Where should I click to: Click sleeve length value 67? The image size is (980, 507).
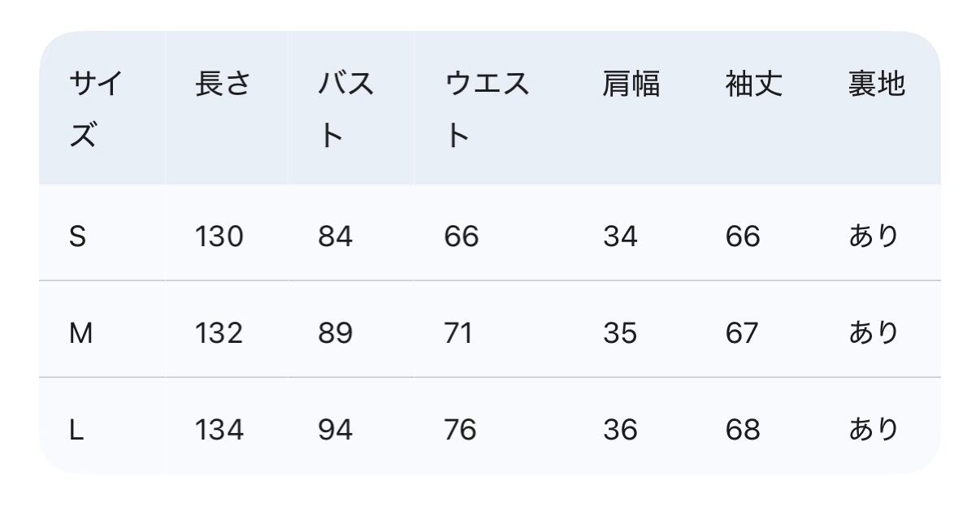[x=743, y=333]
